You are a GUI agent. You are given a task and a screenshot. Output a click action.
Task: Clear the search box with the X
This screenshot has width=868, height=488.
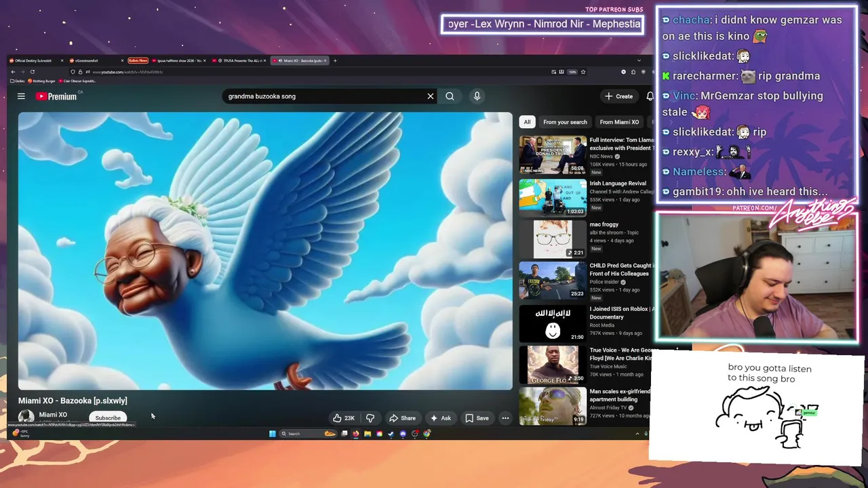(430, 96)
